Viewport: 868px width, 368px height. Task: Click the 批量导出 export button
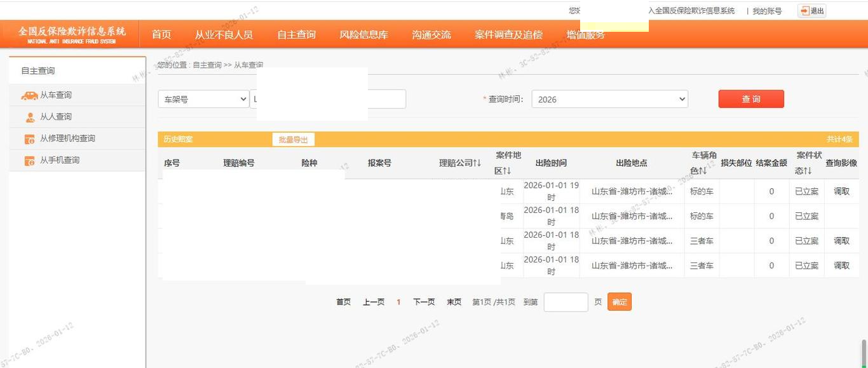(293, 140)
